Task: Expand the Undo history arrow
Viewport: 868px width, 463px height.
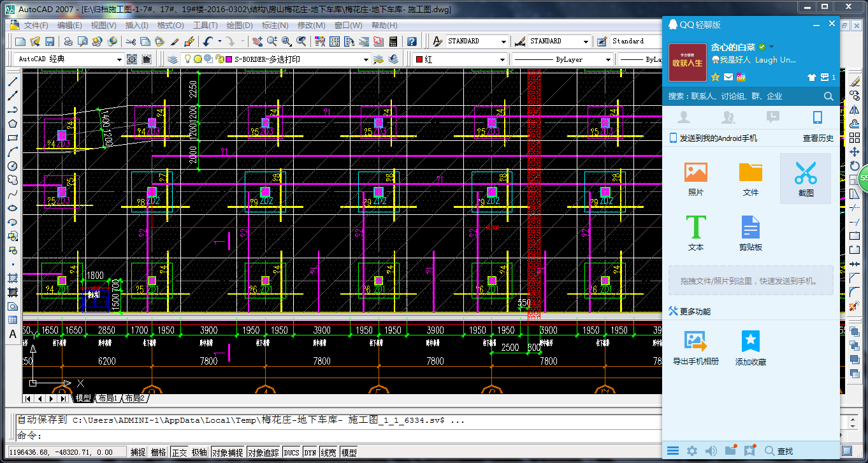Action: pos(220,41)
